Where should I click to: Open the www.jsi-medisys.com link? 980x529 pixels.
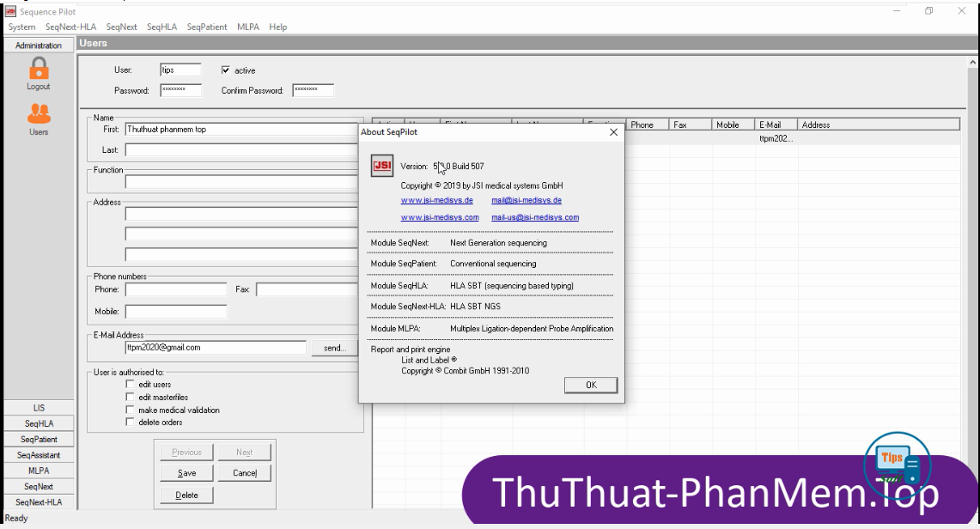click(x=440, y=217)
